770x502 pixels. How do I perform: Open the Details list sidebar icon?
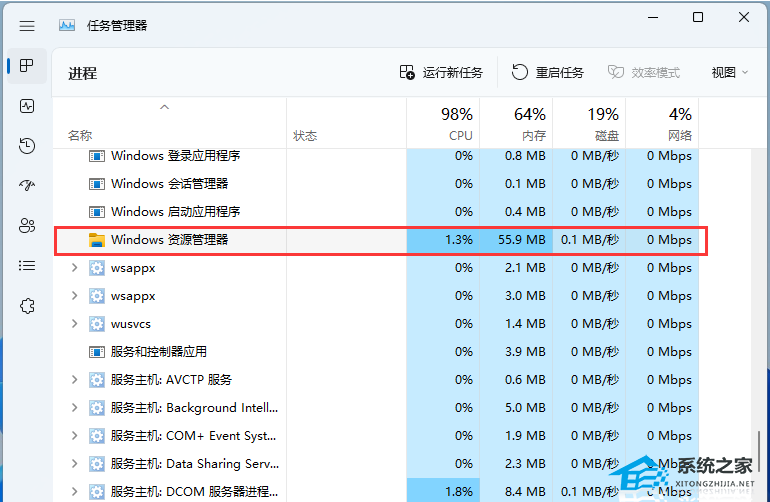pos(27,266)
